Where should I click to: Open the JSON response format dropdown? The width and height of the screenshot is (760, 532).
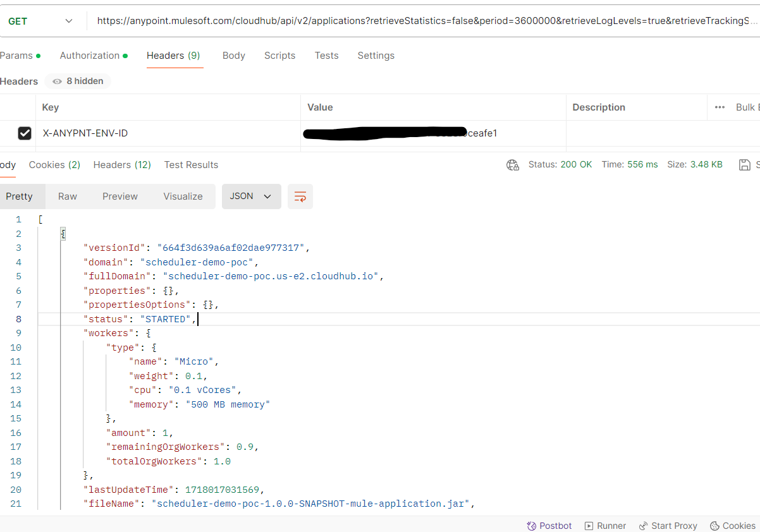click(251, 196)
